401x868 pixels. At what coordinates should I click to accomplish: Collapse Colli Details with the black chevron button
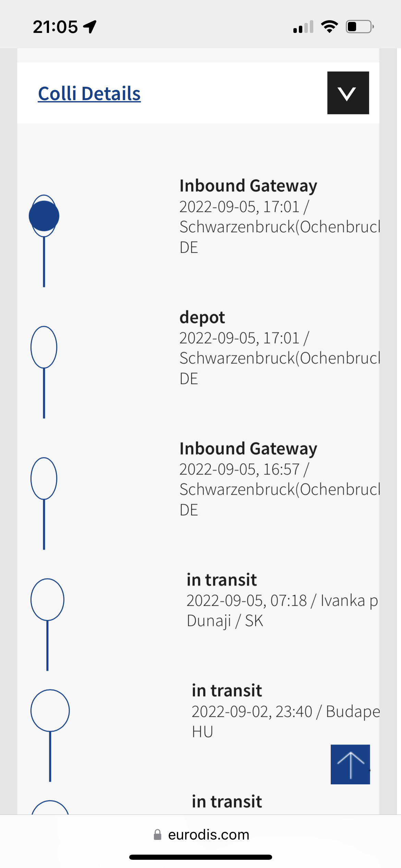(348, 93)
